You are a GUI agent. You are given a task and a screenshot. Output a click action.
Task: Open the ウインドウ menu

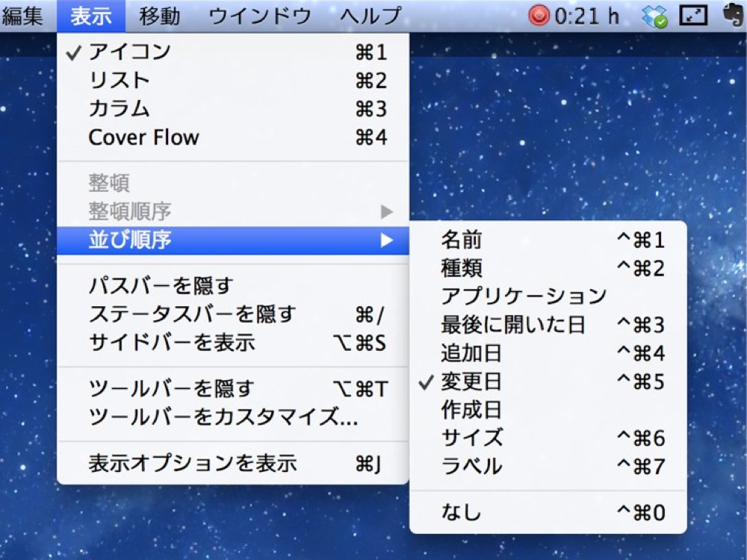click(260, 16)
